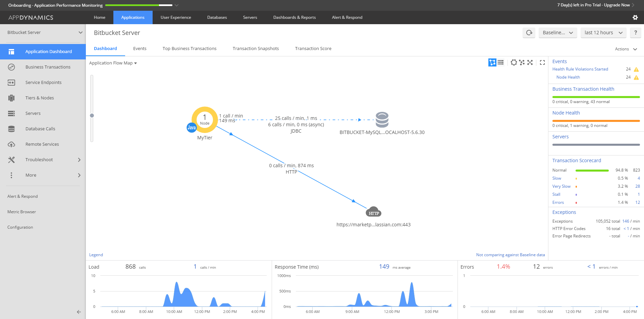The image size is (644, 319).
Task: Apply circular layout to flow map
Action: [x=514, y=62]
